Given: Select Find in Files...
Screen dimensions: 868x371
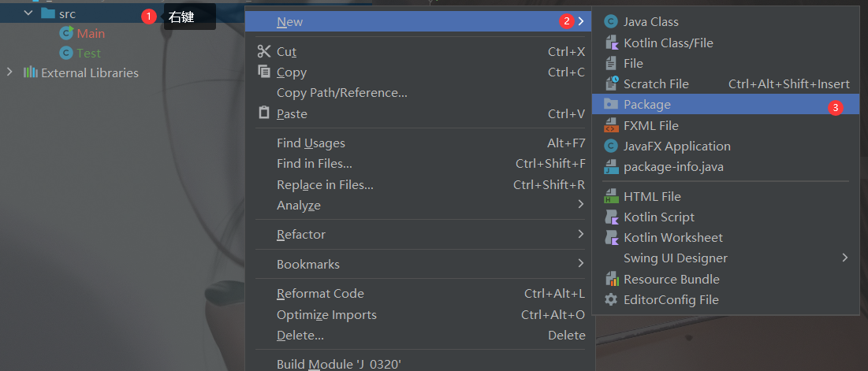Looking at the screenshot, I should click(419, 164).
